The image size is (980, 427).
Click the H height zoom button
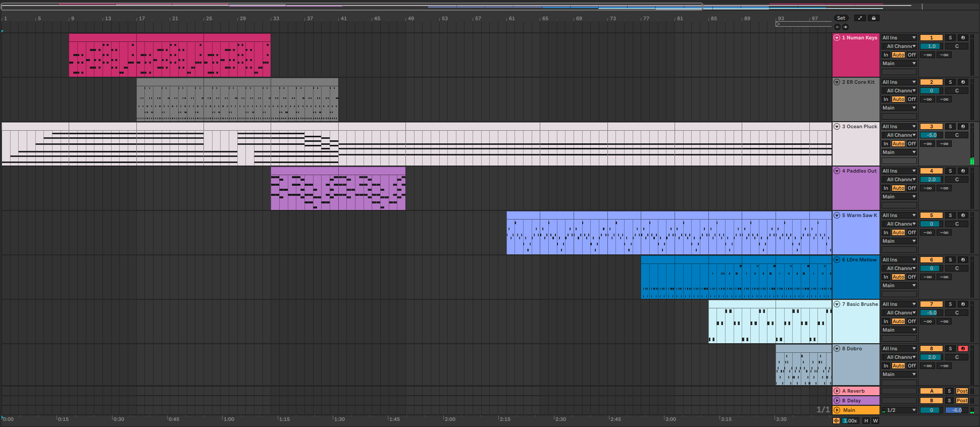click(x=866, y=420)
